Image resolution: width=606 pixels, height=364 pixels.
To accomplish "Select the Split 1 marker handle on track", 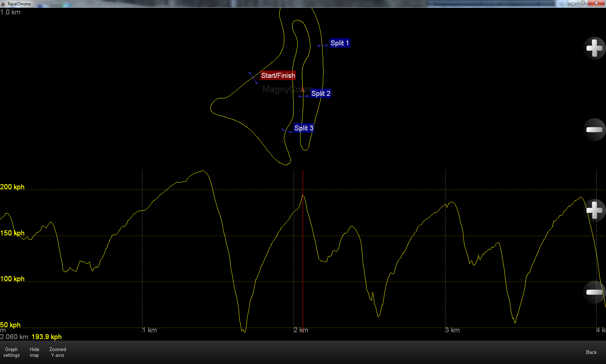I will click(319, 46).
